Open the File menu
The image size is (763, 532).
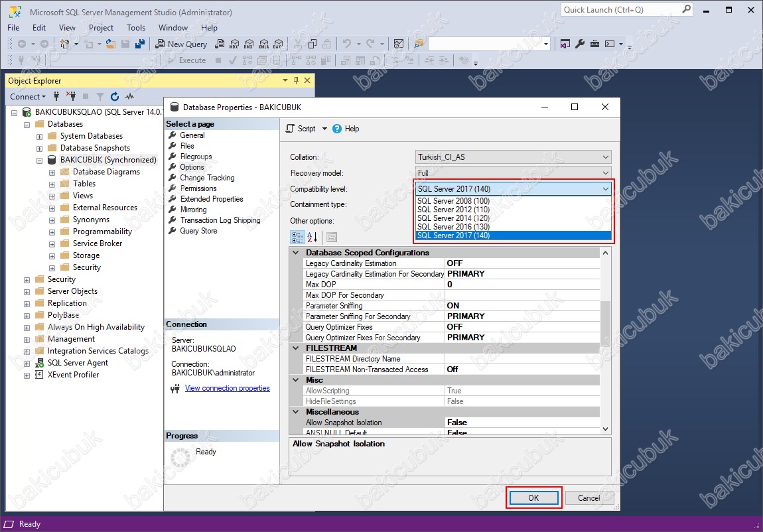point(13,28)
